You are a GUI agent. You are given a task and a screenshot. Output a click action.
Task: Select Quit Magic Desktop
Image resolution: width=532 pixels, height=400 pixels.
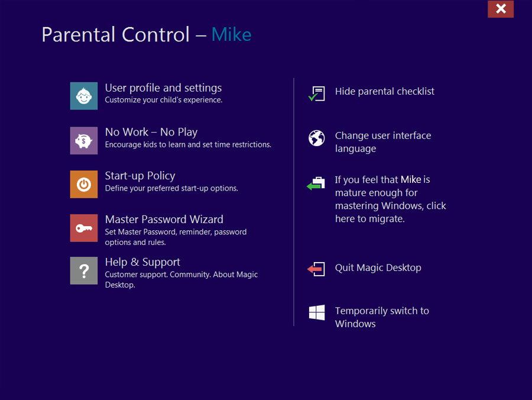click(x=378, y=267)
